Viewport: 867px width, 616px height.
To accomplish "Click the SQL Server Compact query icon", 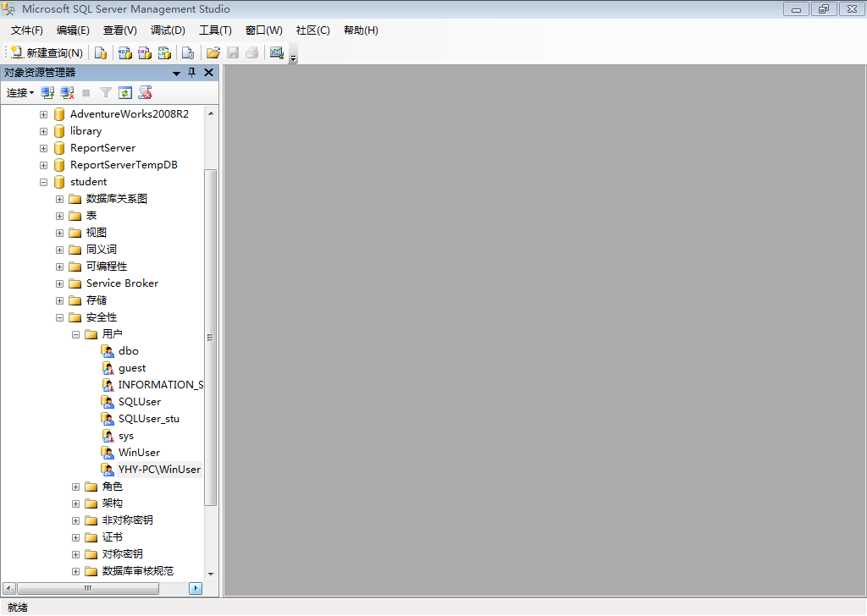I will tap(188, 53).
